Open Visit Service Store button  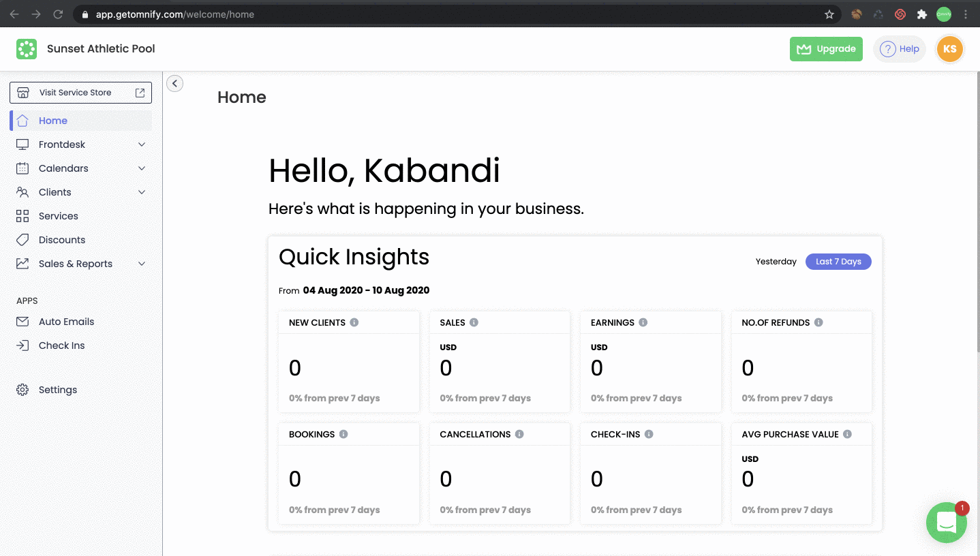[80, 93]
